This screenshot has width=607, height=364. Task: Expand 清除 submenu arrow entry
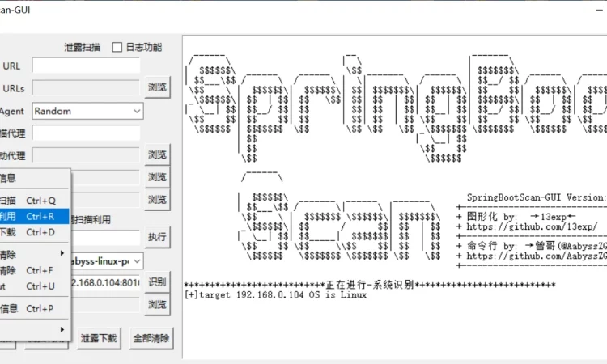click(x=34, y=254)
